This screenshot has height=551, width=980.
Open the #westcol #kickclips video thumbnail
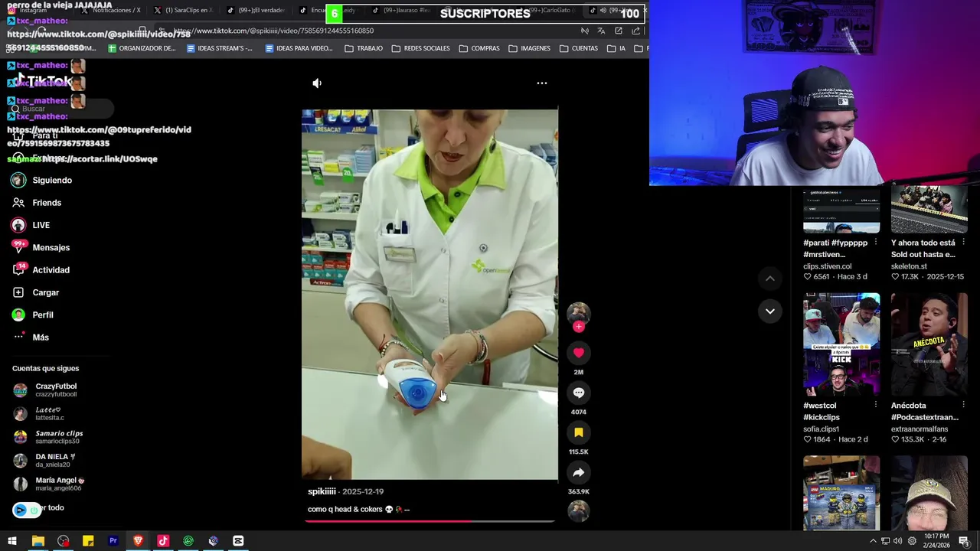[841, 344]
